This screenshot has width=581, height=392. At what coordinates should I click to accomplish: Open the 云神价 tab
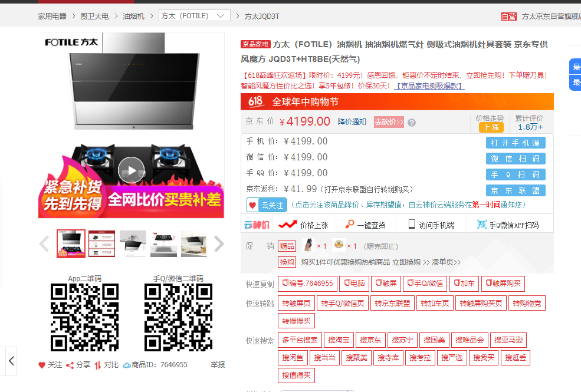point(257,225)
